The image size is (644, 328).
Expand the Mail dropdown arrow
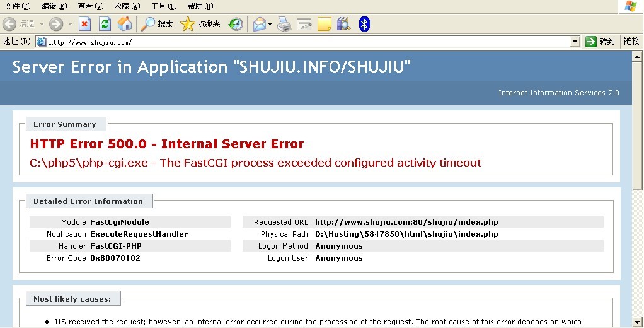click(270, 24)
